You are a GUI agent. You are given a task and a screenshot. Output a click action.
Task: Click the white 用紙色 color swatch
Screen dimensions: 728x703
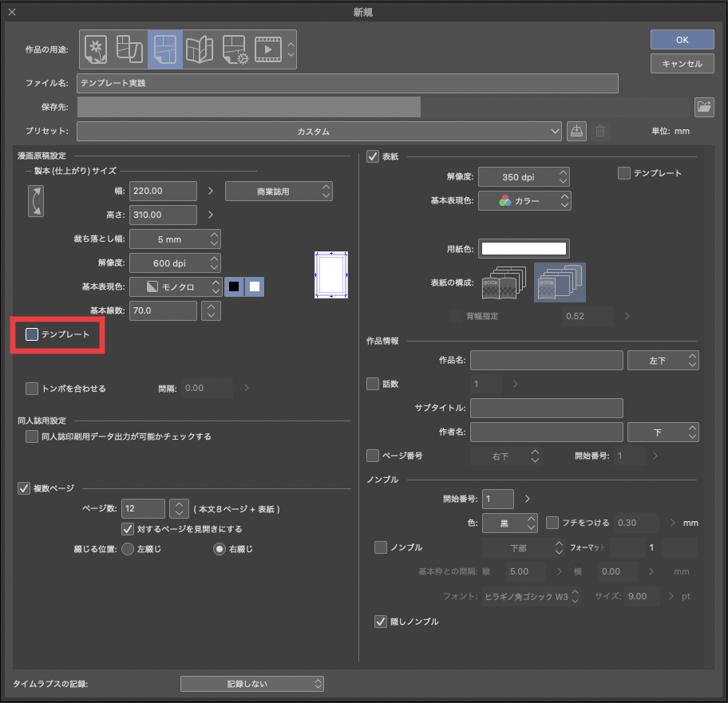(x=524, y=249)
